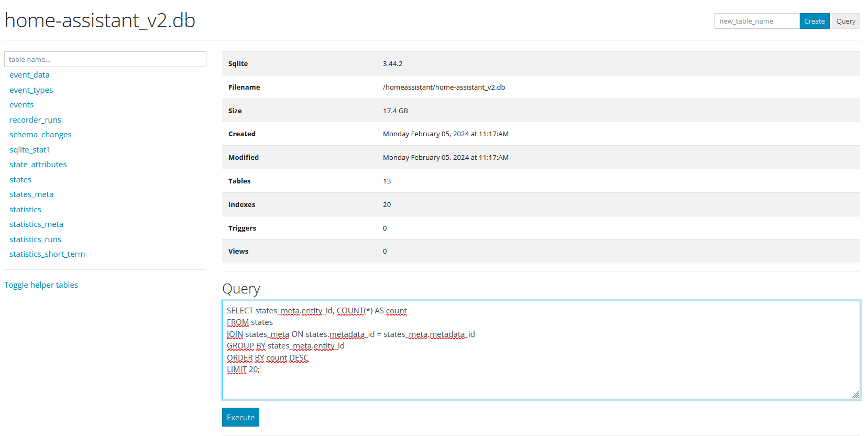This screenshot has width=868, height=436.
Task: Click the Query section heading
Action: coord(241,289)
